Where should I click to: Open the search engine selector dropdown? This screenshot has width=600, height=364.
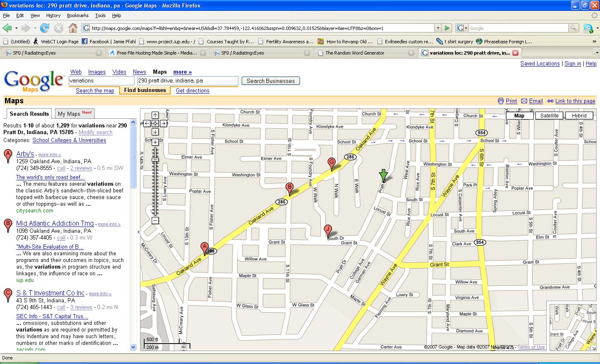click(x=462, y=28)
